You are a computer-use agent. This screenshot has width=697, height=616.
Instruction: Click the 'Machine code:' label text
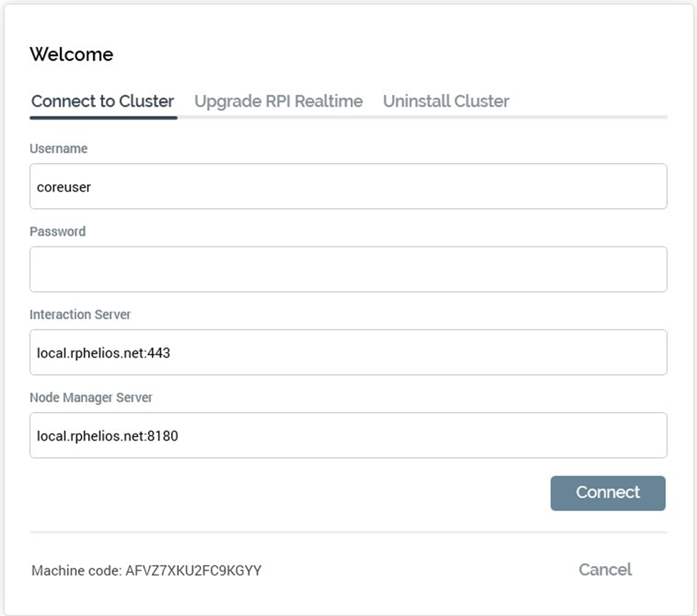77,571
